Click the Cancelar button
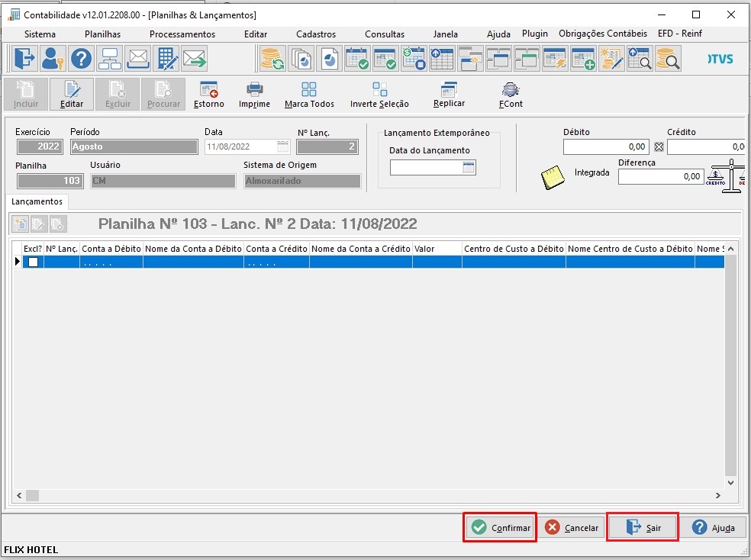Viewport: 751px width, 560px height. (x=572, y=527)
